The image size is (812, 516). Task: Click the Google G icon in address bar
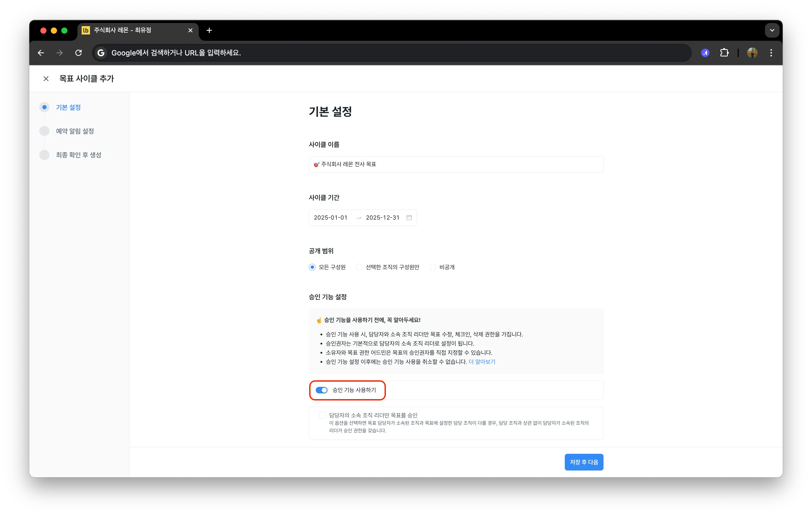click(x=101, y=53)
